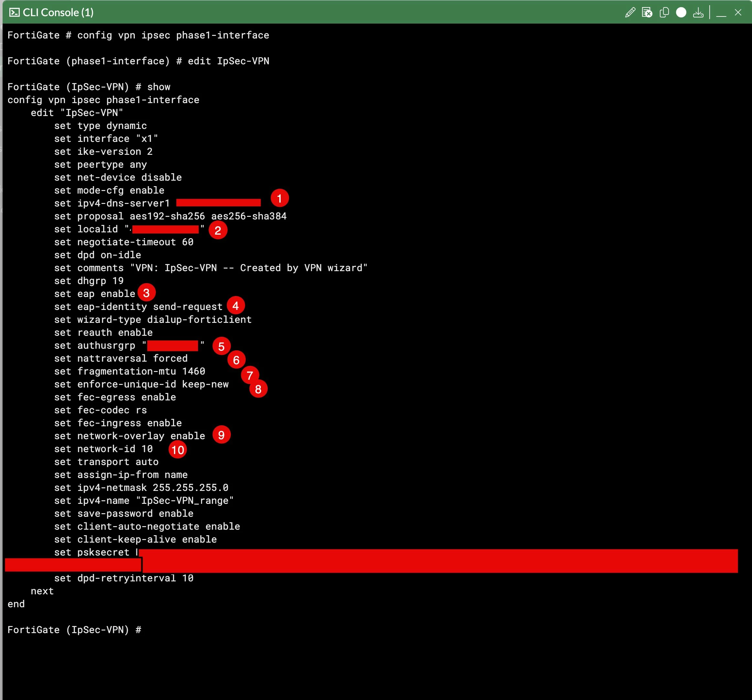752x700 pixels.
Task: Download console output using the download icon
Action: click(698, 13)
